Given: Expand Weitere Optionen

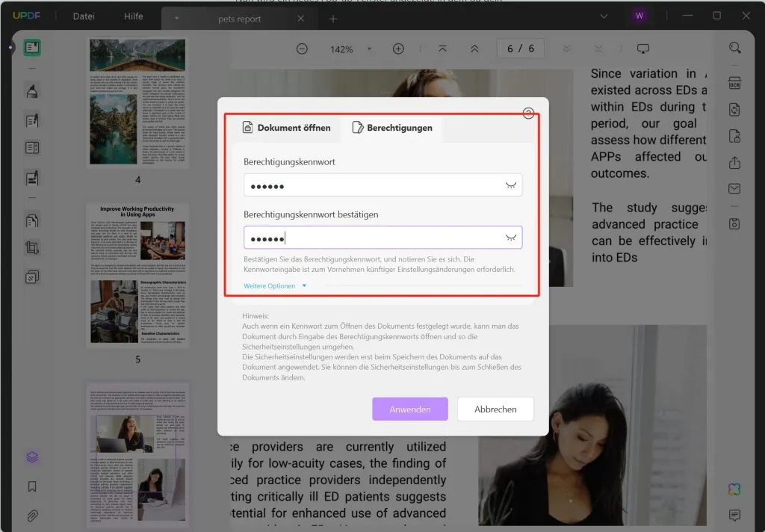Looking at the screenshot, I should (275, 286).
